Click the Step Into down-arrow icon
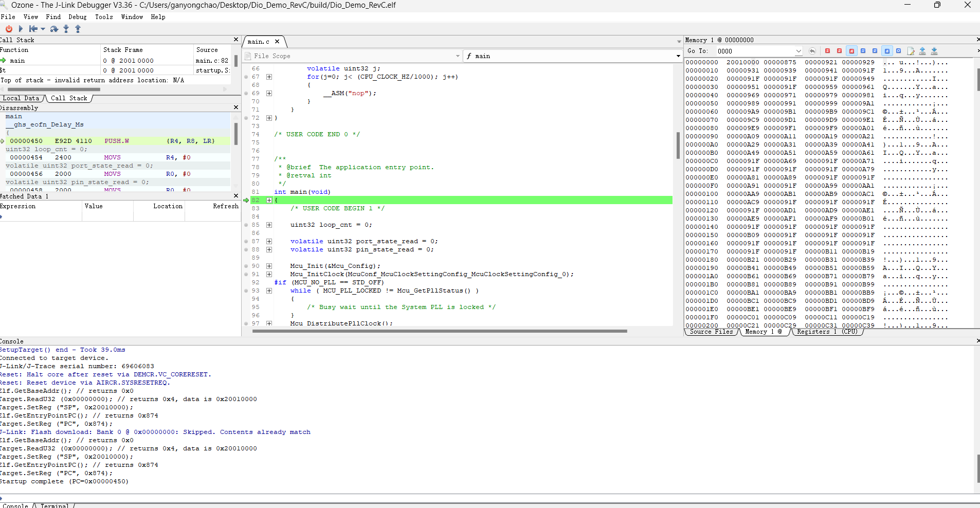980x508 pixels. pyautogui.click(x=66, y=29)
